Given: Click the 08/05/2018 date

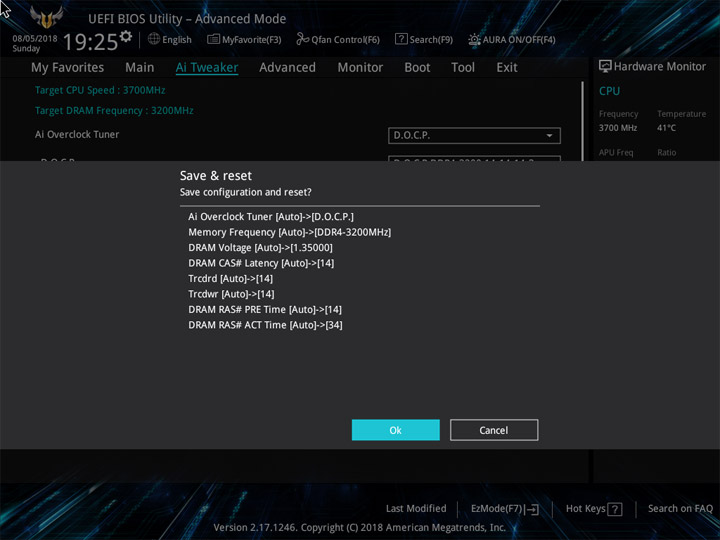Looking at the screenshot, I should coord(35,39).
